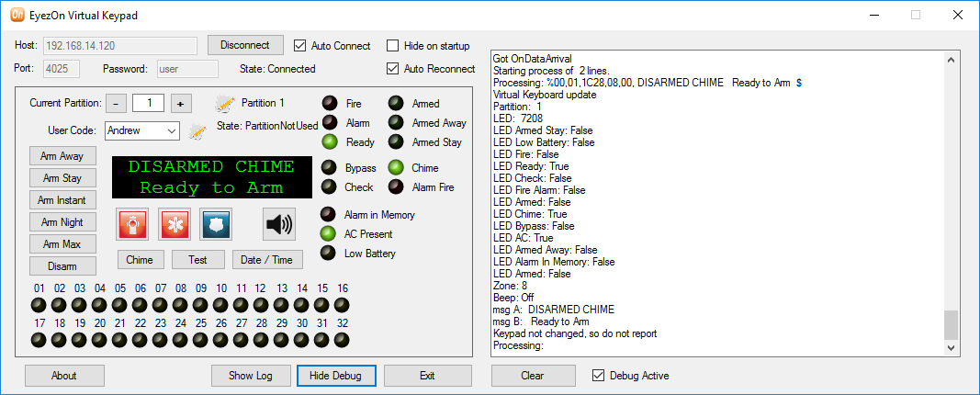Screen dimensions: 980x395
Task: Increase current partition with plus button
Action: coord(181,103)
